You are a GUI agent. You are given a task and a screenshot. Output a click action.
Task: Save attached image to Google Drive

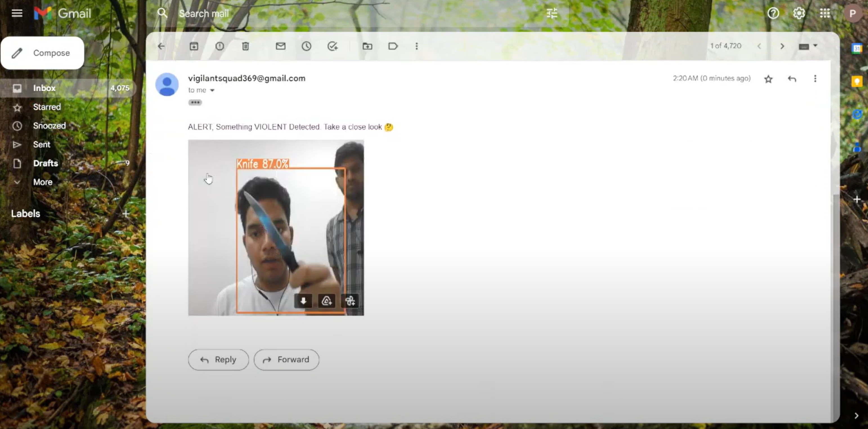pyautogui.click(x=326, y=301)
